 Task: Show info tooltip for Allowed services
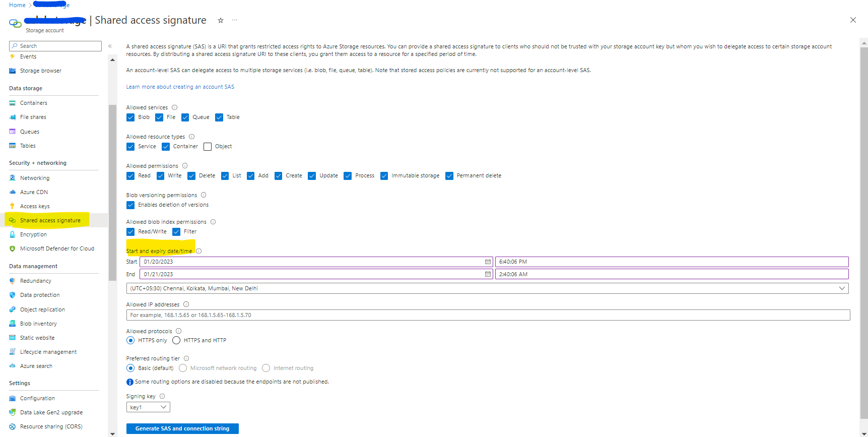pyautogui.click(x=175, y=107)
